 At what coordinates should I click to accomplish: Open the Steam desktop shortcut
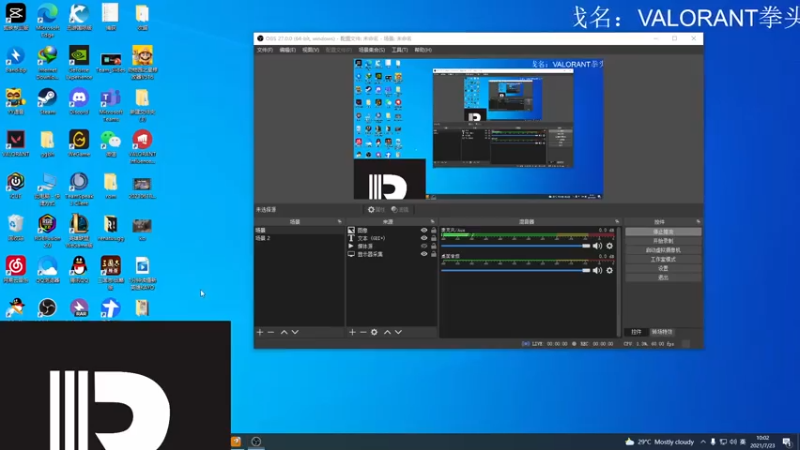[x=47, y=102]
